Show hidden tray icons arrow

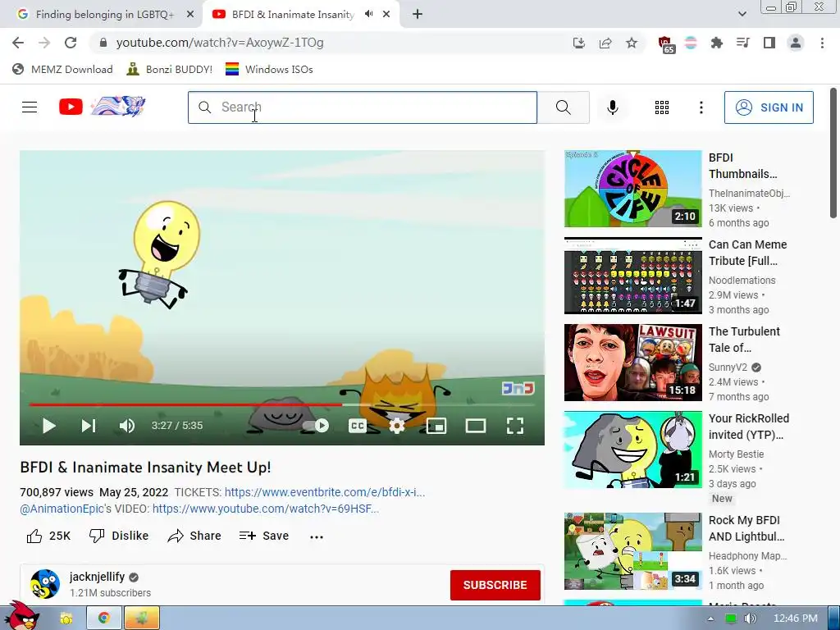pos(710,619)
